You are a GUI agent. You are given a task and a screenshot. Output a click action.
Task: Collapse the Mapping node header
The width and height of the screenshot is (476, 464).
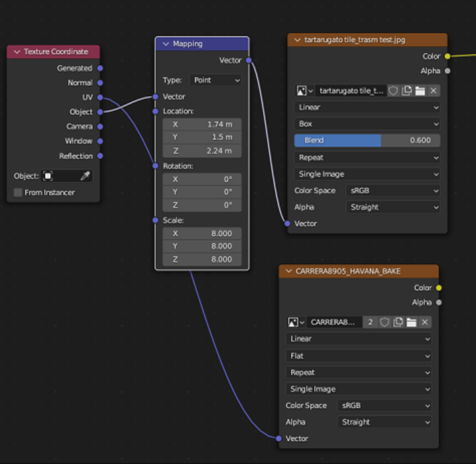coord(165,44)
